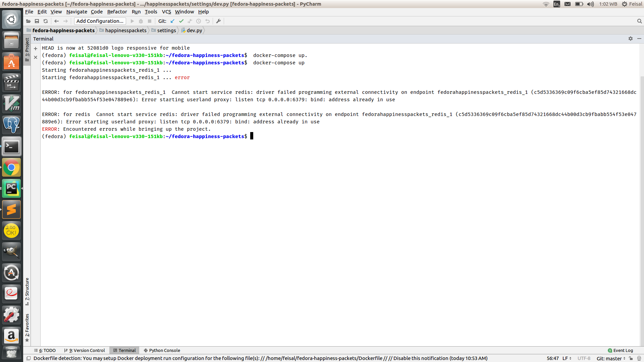Viewport: 644px width, 362px height.
Task: Revert changes using the undo arrow icon
Action: coord(208,21)
